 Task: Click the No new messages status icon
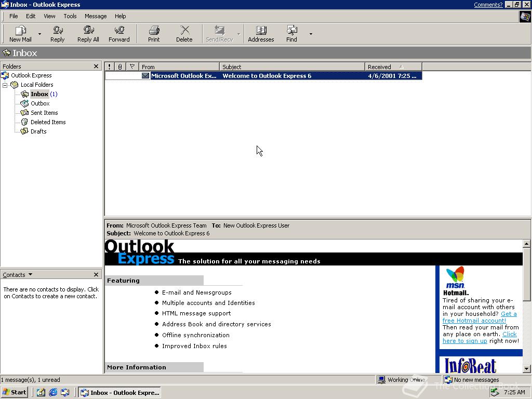click(448, 380)
